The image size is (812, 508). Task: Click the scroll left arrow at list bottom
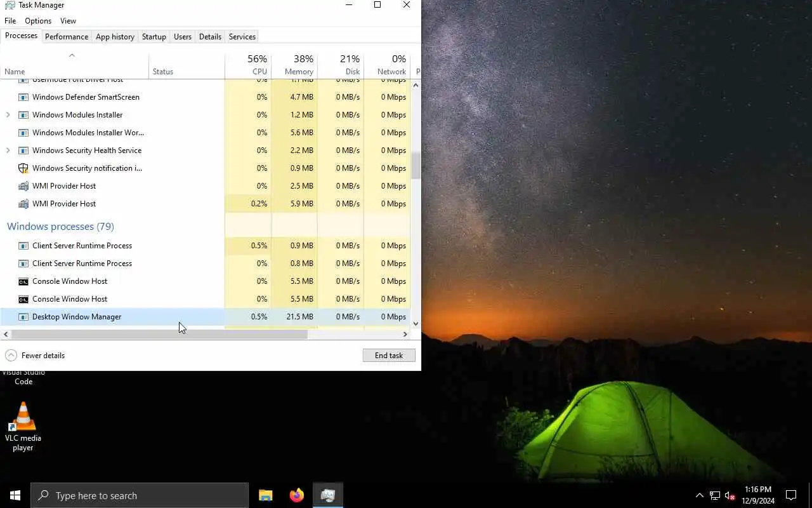tap(6, 334)
